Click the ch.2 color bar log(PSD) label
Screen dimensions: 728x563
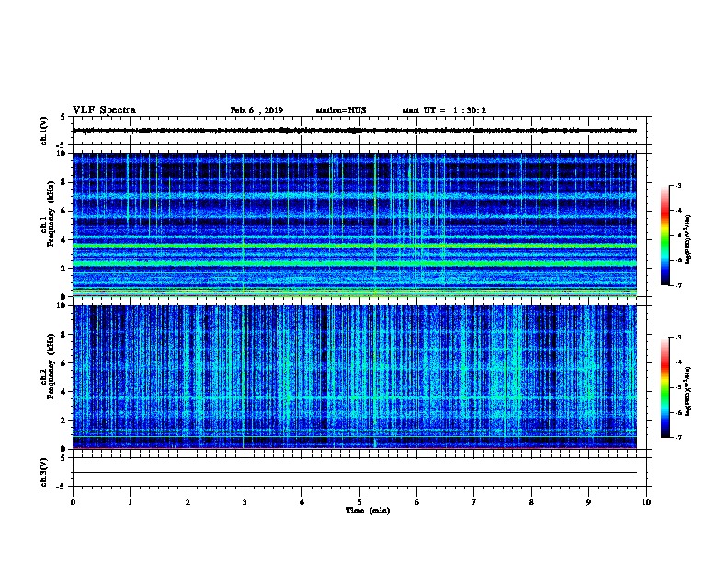pyautogui.click(x=688, y=392)
